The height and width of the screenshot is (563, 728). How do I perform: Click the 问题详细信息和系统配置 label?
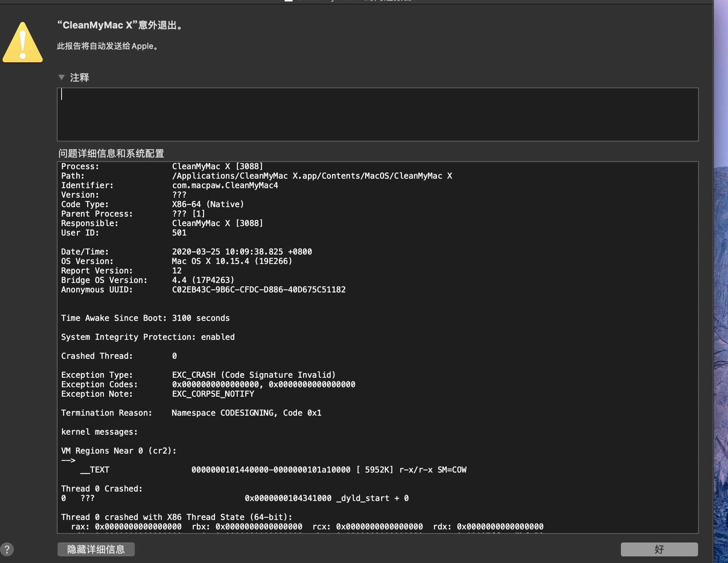[111, 154]
